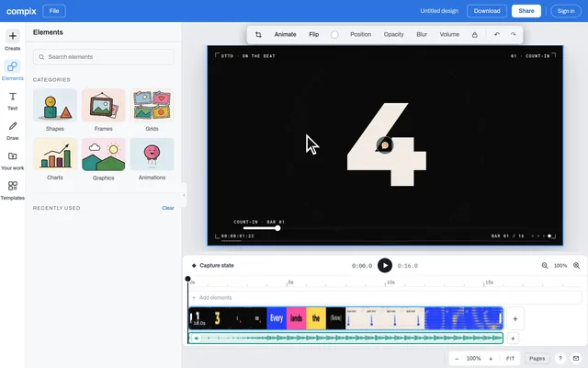Click the FIT zoom button
Image resolution: width=588 pixels, height=368 pixels.
point(510,359)
